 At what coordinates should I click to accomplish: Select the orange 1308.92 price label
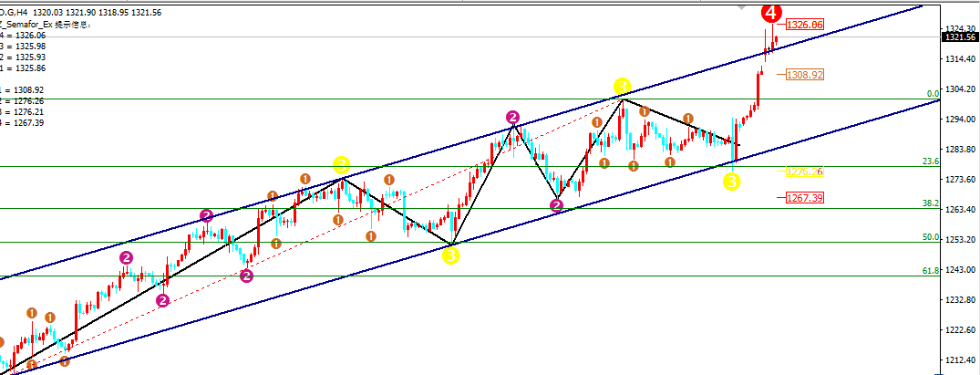click(x=804, y=75)
